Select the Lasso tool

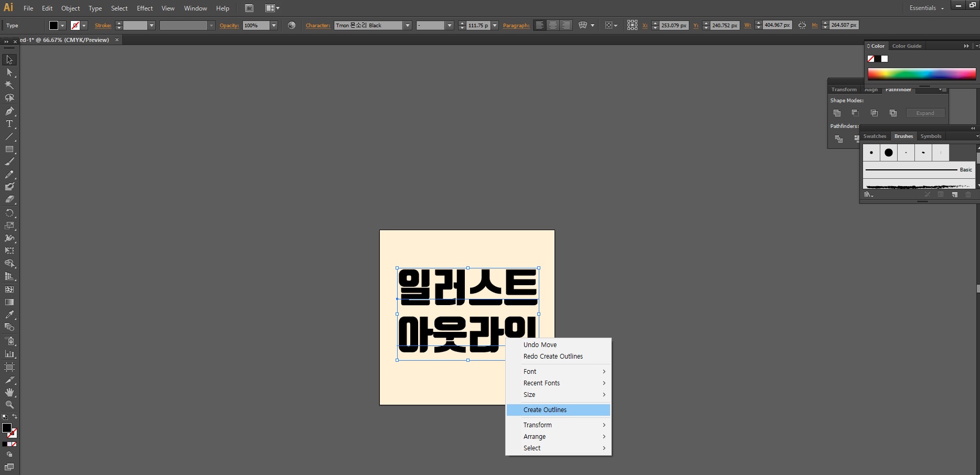(9, 98)
